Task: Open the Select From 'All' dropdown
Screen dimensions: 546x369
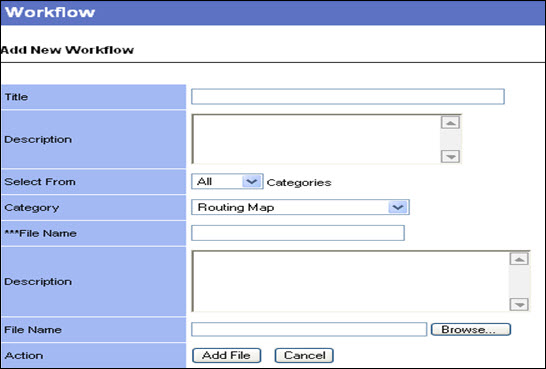Action: 227,181
